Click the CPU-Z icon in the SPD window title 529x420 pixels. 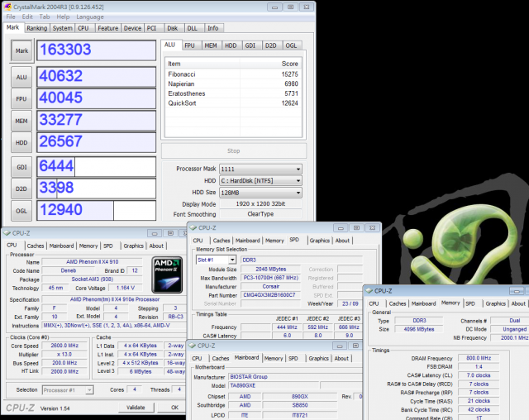click(x=193, y=227)
